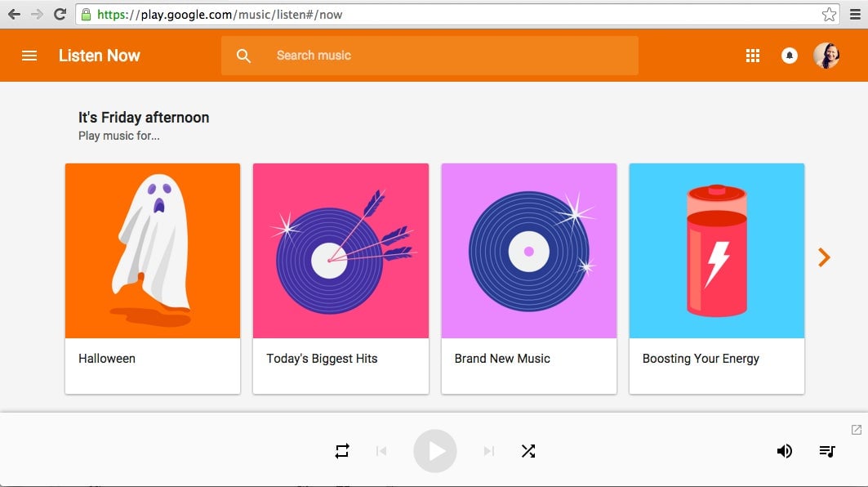
Task: Click the volume speaker icon
Action: [785, 451]
